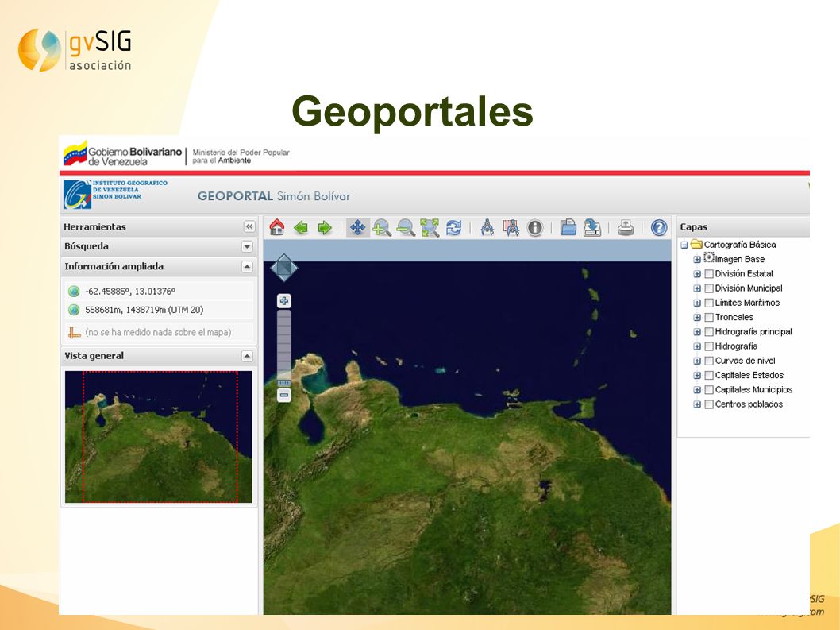Click the UTM coordinates globe icon
This screenshot has height=630, width=840.
[74, 310]
